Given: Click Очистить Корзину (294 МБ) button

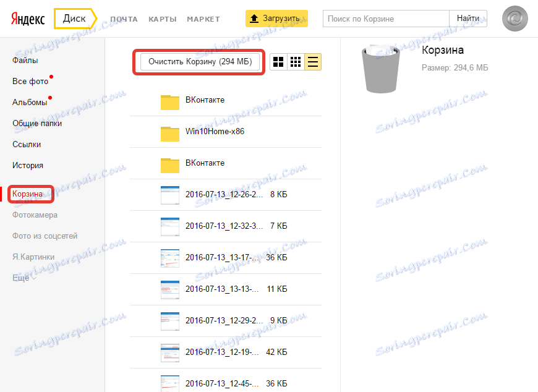Looking at the screenshot, I should [200, 62].
